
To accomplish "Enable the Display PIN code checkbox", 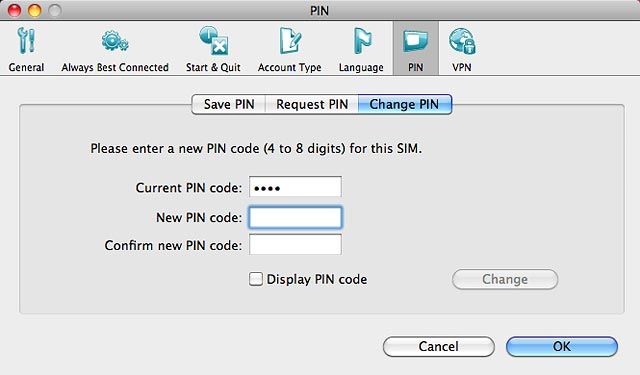I will (x=256, y=279).
